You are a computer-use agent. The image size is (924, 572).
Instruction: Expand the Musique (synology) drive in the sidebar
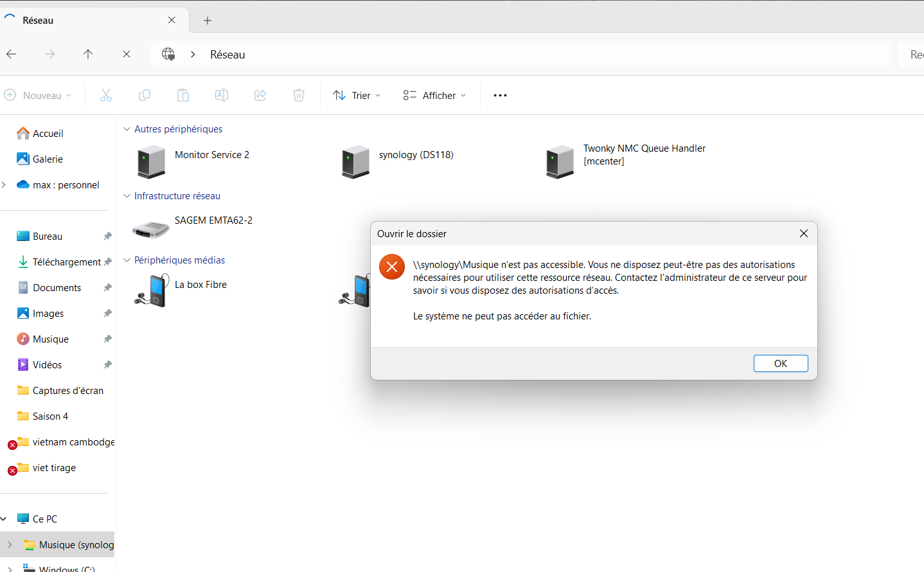click(10, 545)
